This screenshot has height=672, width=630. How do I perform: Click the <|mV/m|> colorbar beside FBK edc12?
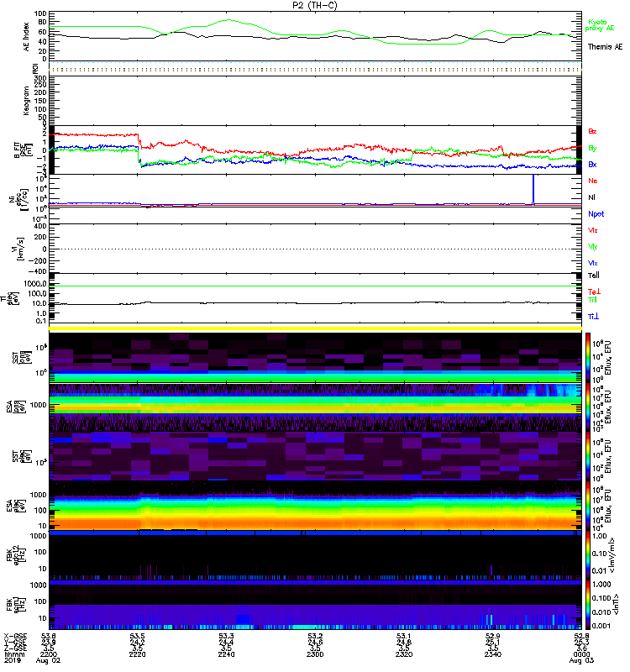[x=588, y=555]
